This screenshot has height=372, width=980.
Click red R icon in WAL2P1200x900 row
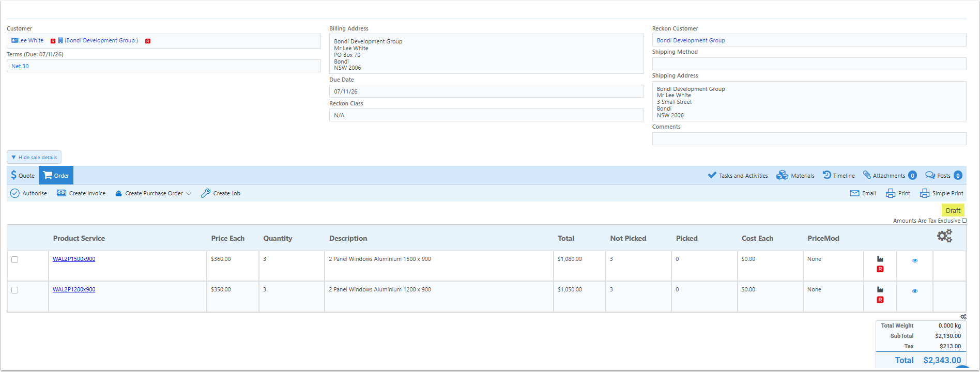(x=880, y=300)
